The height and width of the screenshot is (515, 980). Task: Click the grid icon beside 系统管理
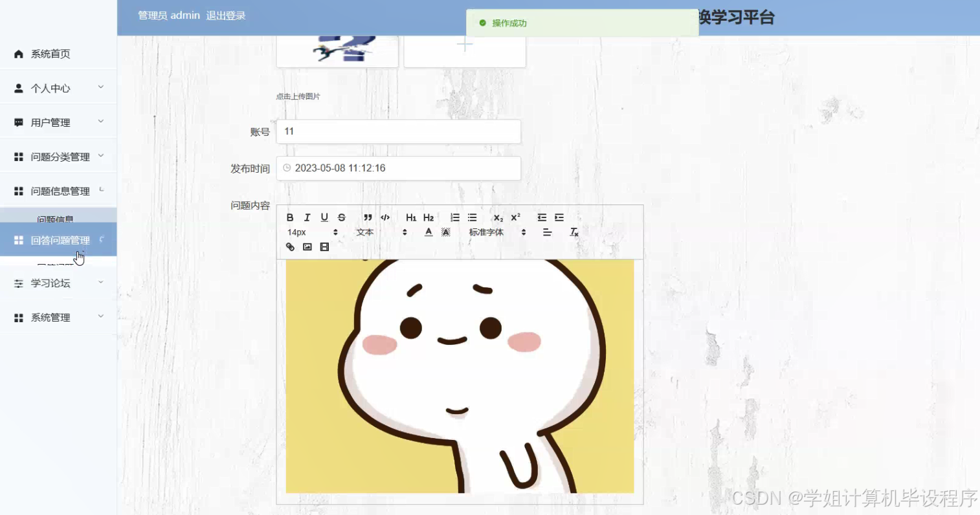pyautogui.click(x=19, y=318)
